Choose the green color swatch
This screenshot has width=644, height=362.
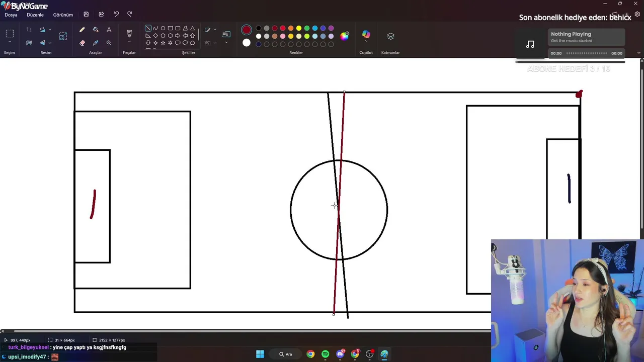[307, 28]
